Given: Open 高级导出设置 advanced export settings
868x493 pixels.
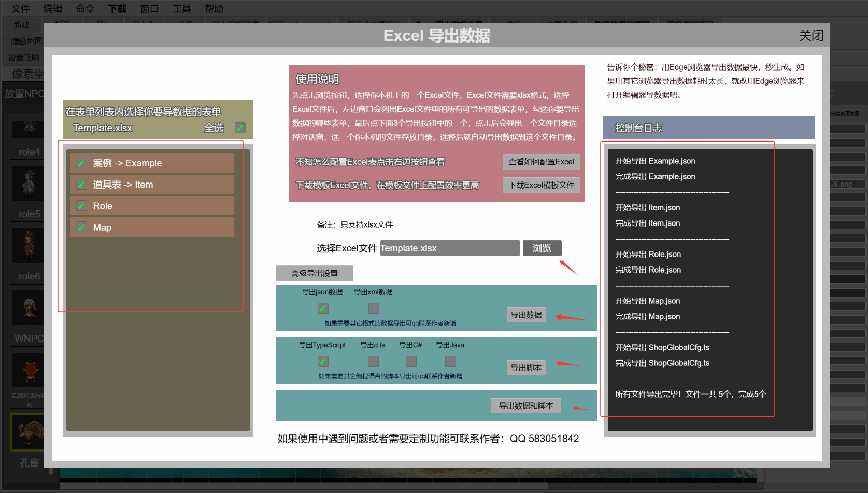Looking at the screenshot, I should point(315,273).
